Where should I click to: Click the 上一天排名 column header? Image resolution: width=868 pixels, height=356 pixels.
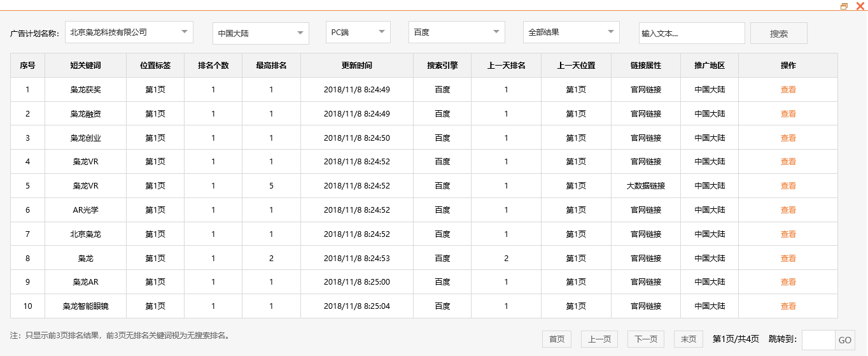tap(506, 66)
